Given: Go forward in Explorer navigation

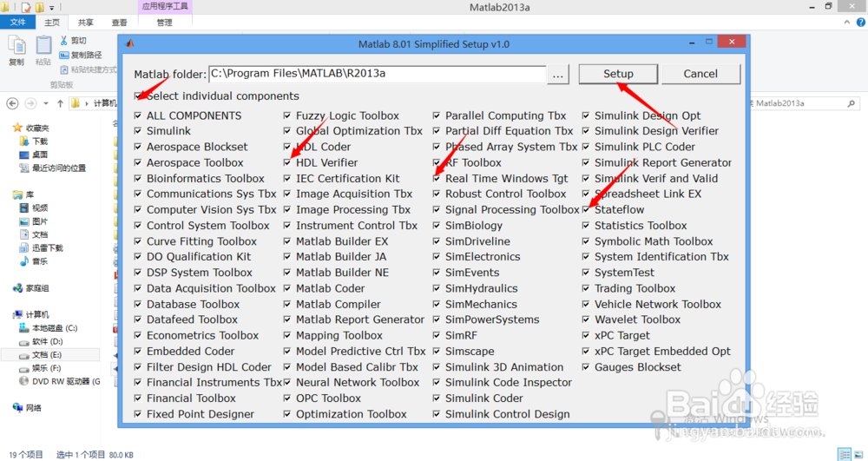Looking at the screenshot, I should tap(30, 103).
